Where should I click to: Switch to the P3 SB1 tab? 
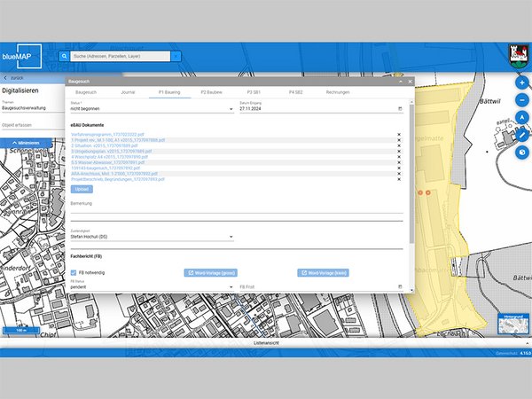(x=254, y=92)
